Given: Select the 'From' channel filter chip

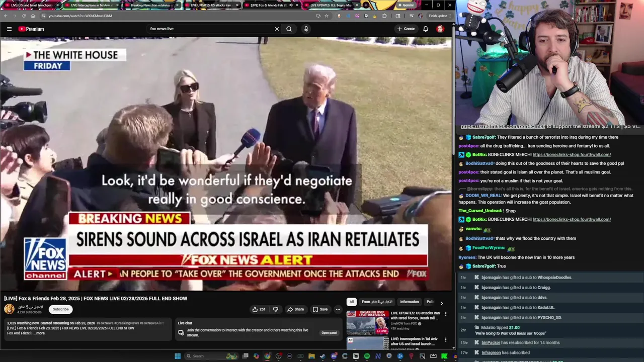Looking at the screenshot, I should point(377,302).
